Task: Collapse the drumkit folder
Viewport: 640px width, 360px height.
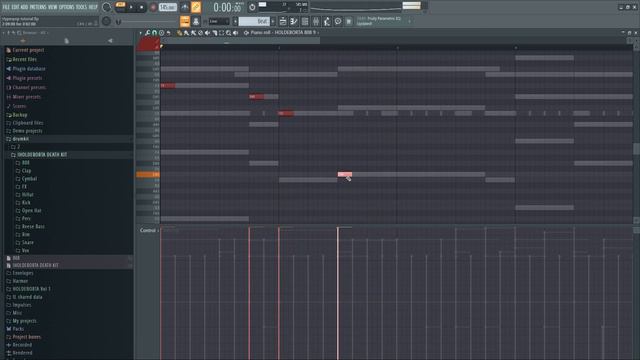Action: point(20,139)
